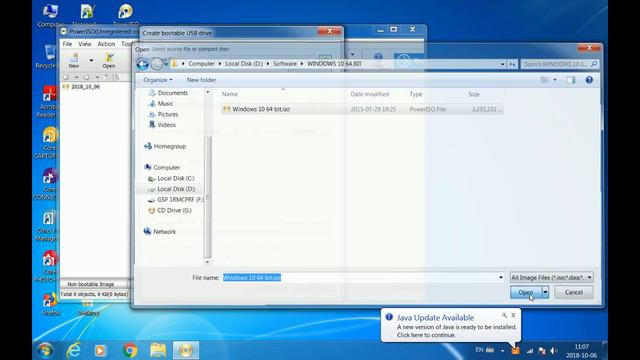Image resolution: width=640 pixels, height=360 pixels.
Task: Open Firefox desktop shortcut
Action: click(51, 304)
